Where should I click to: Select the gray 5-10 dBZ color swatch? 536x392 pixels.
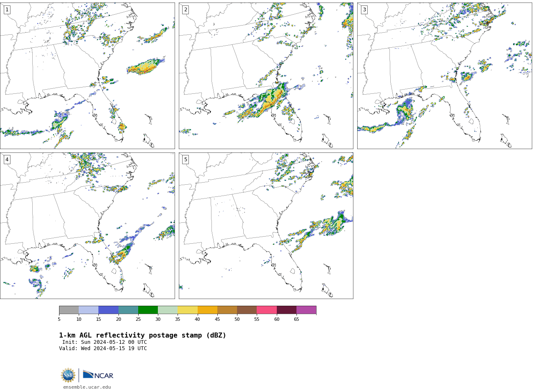click(69, 310)
